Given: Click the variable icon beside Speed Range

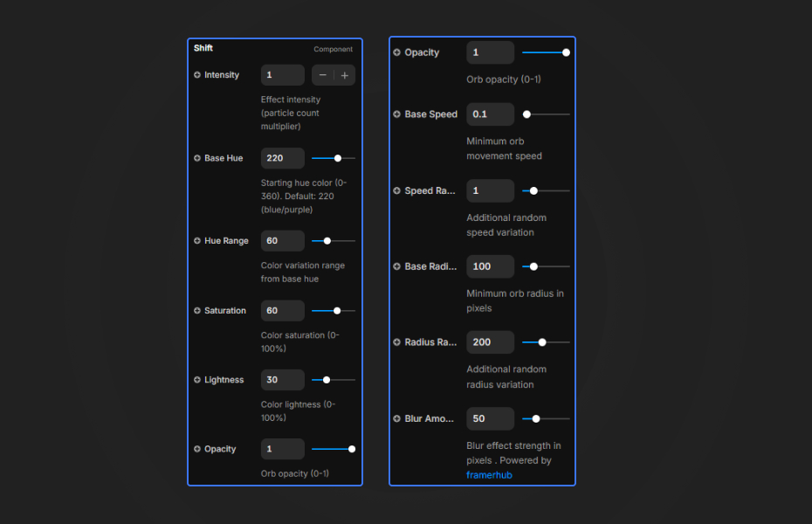Looking at the screenshot, I should pyautogui.click(x=398, y=190).
